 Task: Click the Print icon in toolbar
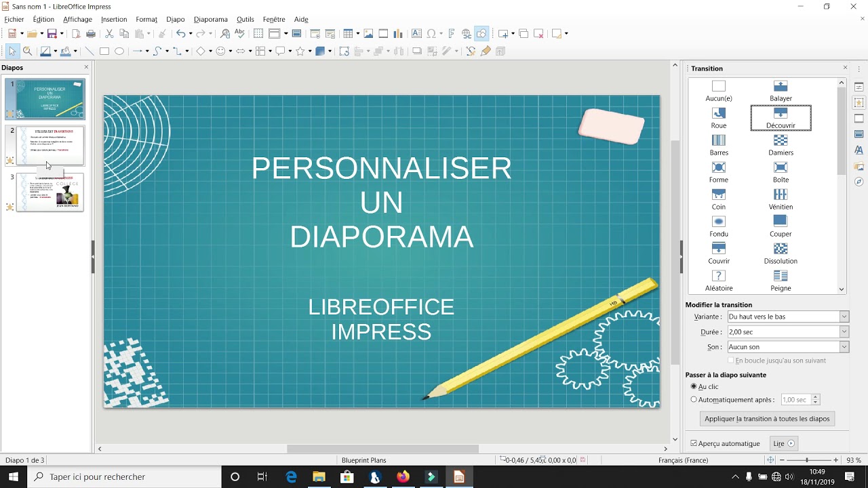coord(91,33)
